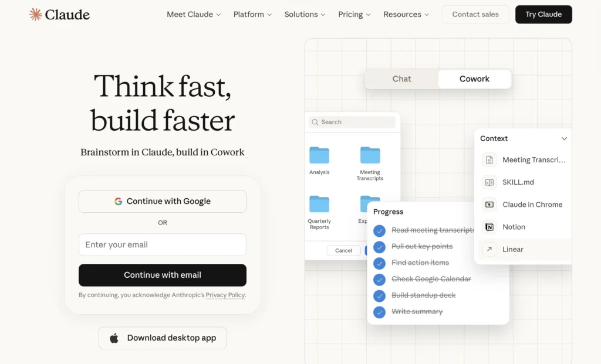This screenshot has width=601, height=364.
Task: Click the Linear arrow icon
Action: click(489, 249)
